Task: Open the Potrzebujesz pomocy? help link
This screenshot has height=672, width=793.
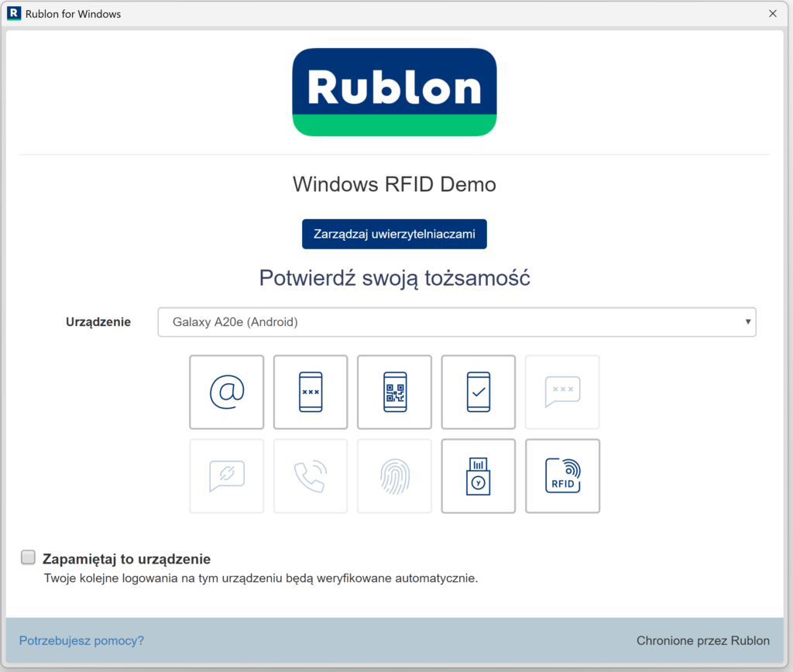Action: click(81, 640)
